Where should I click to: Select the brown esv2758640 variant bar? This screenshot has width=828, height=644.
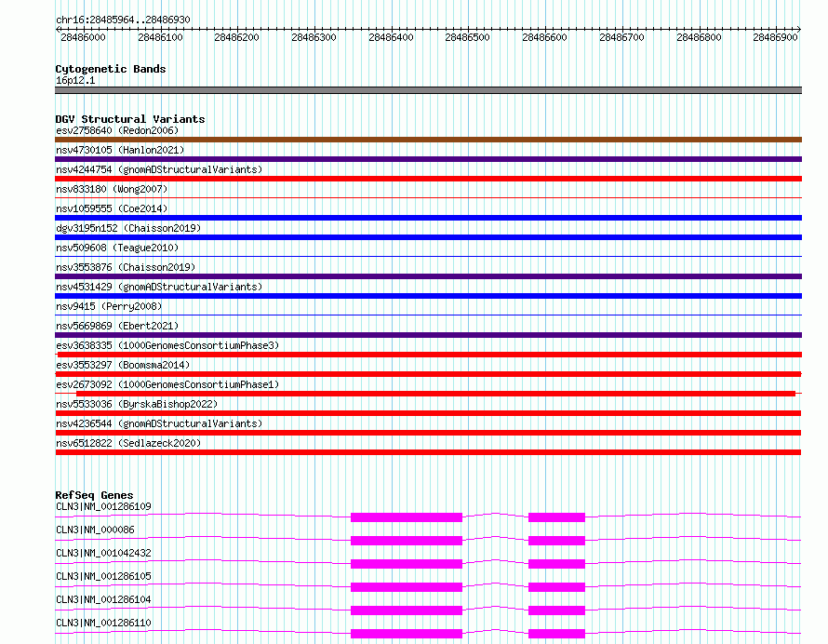pos(428,140)
